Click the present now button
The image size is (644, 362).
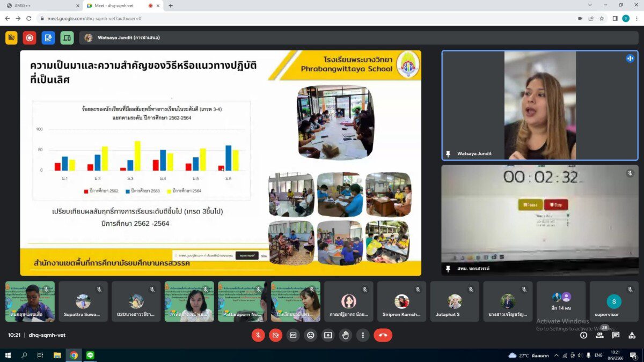point(328,335)
